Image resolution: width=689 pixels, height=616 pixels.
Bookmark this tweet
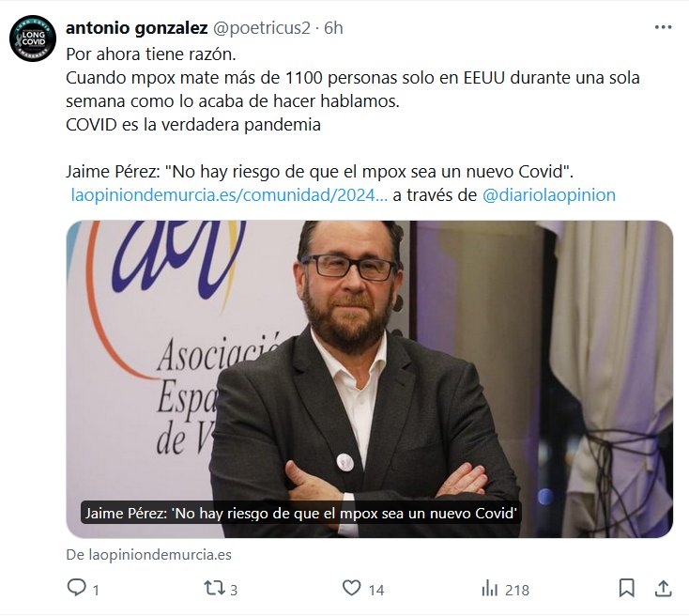pos(626,589)
